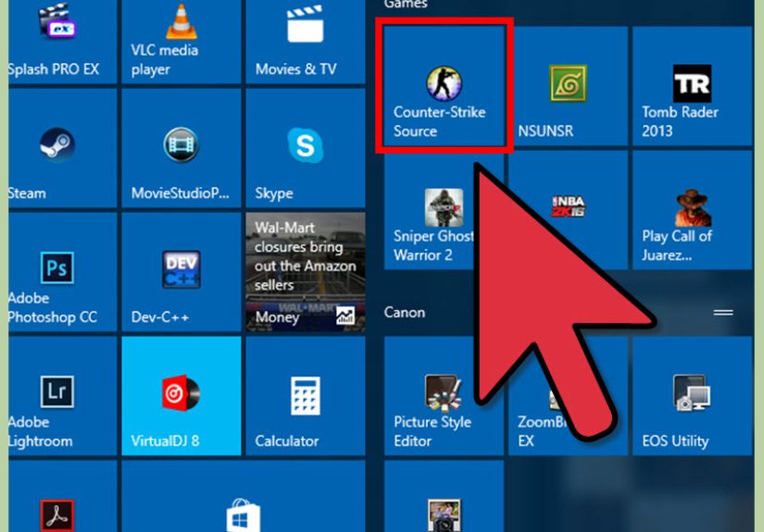Open the Splash PRO EX tile
Screen dimensions: 764x532
[x=62, y=42]
